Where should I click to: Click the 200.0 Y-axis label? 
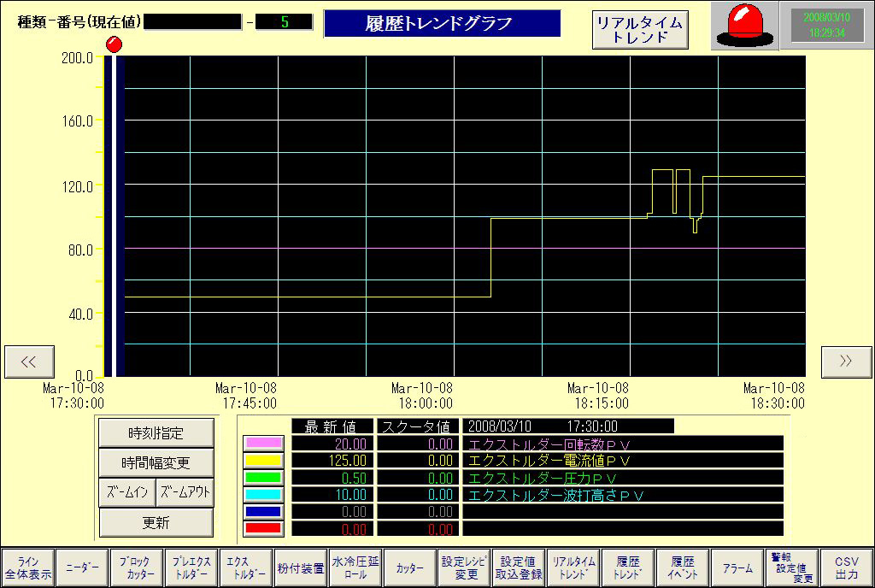(x=77, y=57)
